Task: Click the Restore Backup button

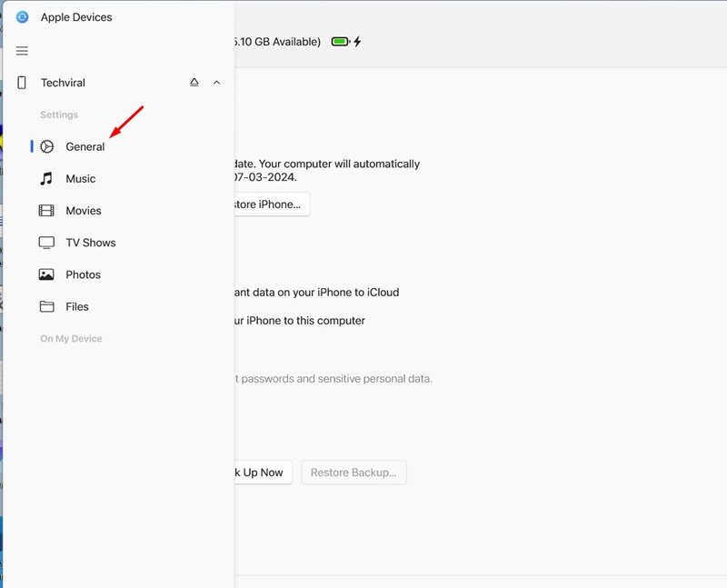Action: (x=354, y=473)
